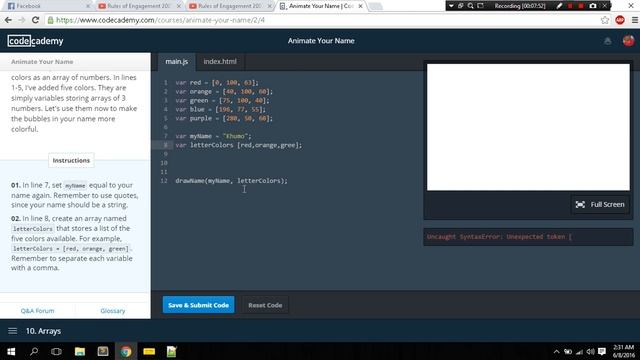Click the browser address bar URL
The height and width of the screenshot is (360, 640).
pos(160,20)
